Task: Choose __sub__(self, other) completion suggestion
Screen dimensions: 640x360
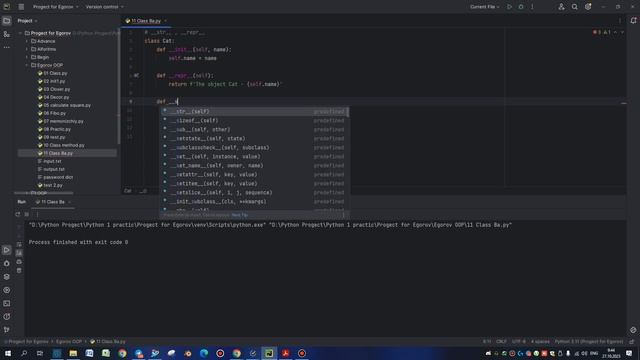Action: pos(254,129)
